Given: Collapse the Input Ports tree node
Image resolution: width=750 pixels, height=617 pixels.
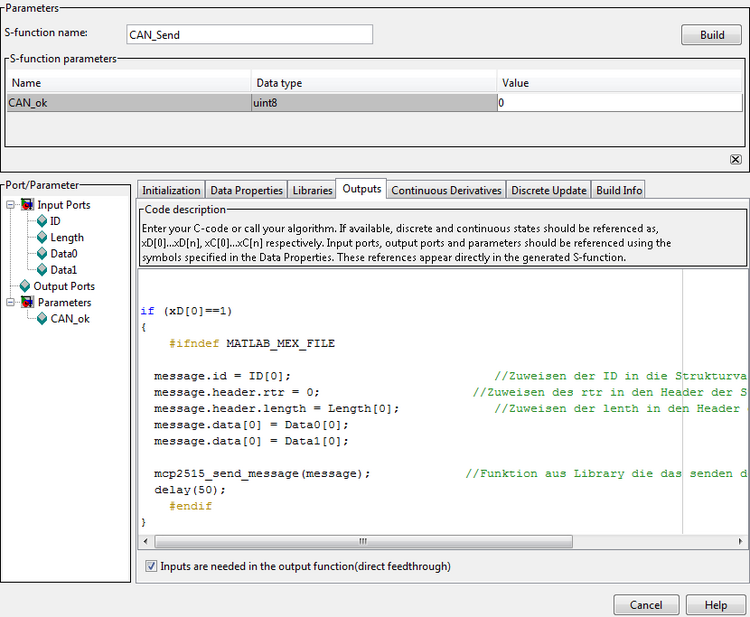Looking at the screenshot, I should [x=11, y=205].
